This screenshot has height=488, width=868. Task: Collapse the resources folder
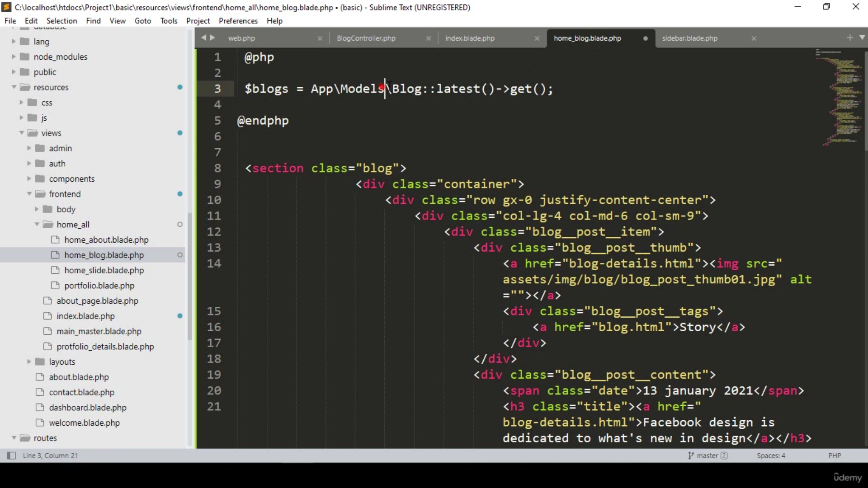click(x=14, y=87)
